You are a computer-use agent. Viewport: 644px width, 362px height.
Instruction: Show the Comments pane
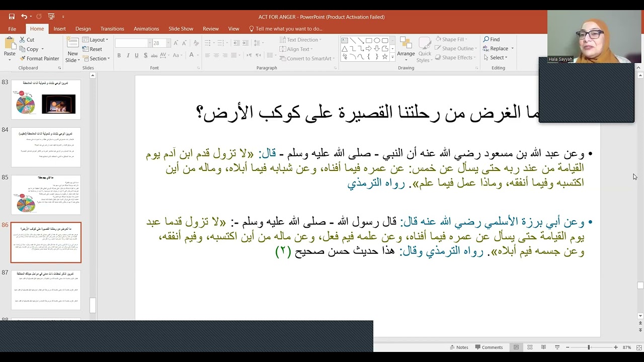click(x=488, y=347)
